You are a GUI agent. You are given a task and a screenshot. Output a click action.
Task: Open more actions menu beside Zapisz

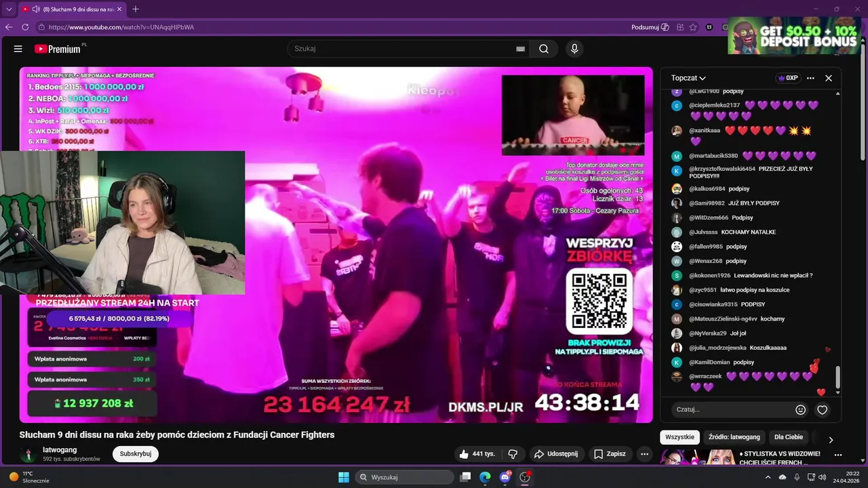(x=645, y=454)
